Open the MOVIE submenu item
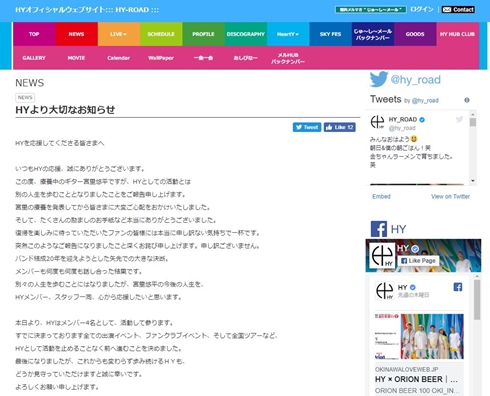 click(76, 58)
